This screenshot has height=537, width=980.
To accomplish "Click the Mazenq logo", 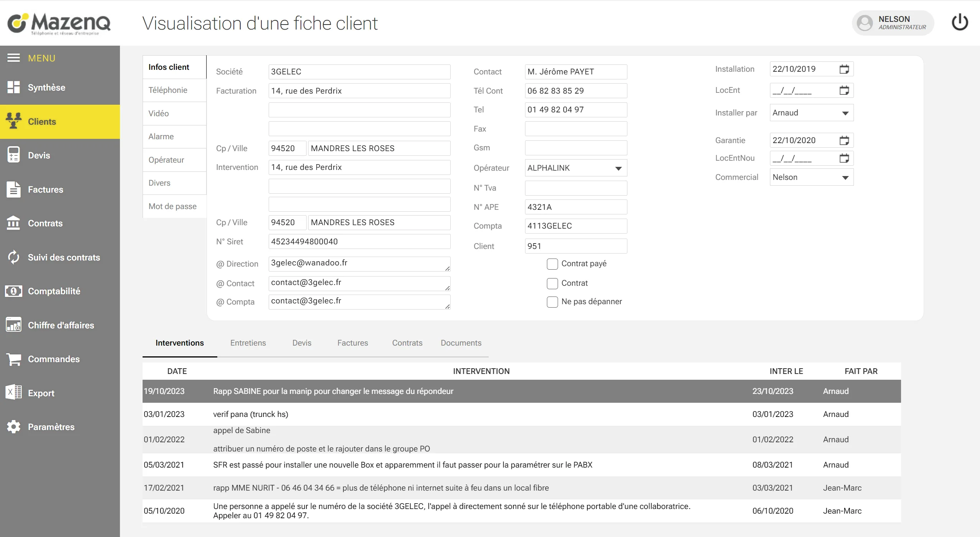I will click(x=59, y=23).
